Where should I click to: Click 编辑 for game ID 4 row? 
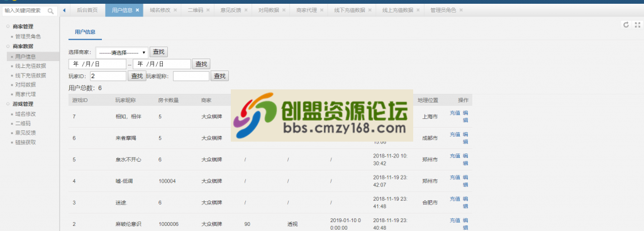[x=465, y=181]
